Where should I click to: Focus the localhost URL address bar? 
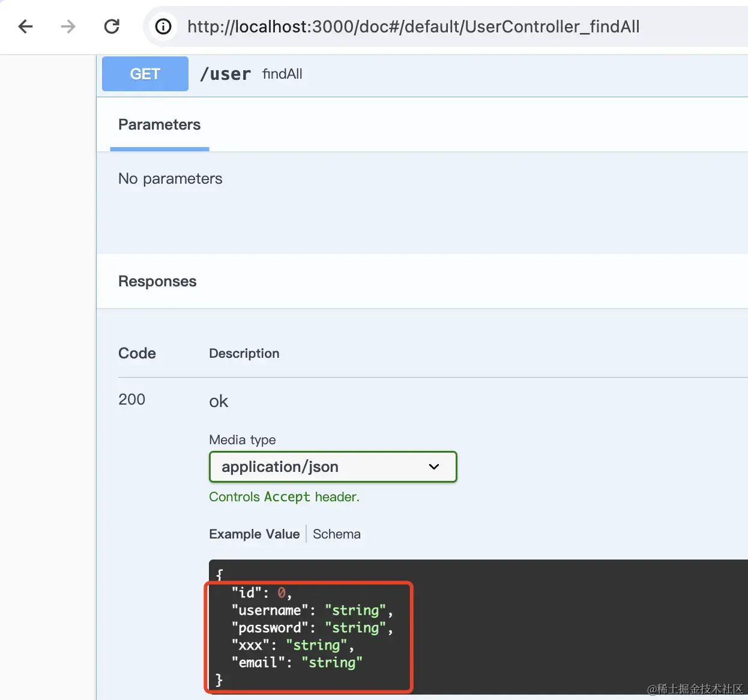413,26
